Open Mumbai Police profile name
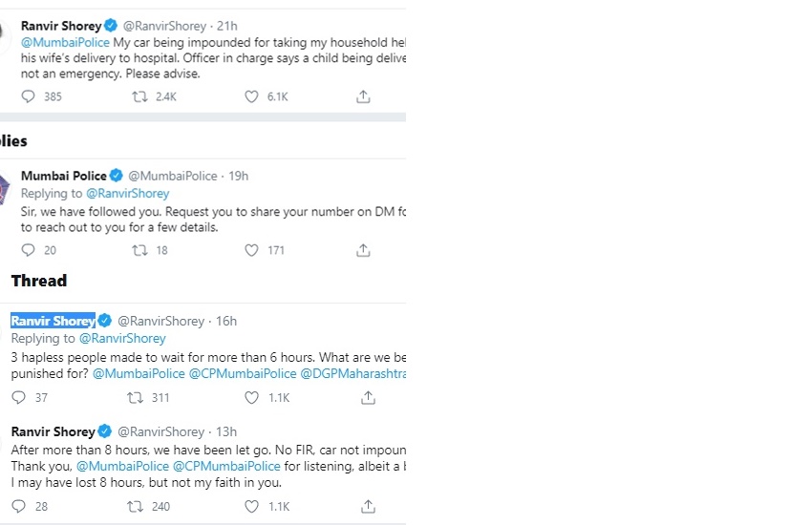 pyautogui.click(x=63, y=176)
